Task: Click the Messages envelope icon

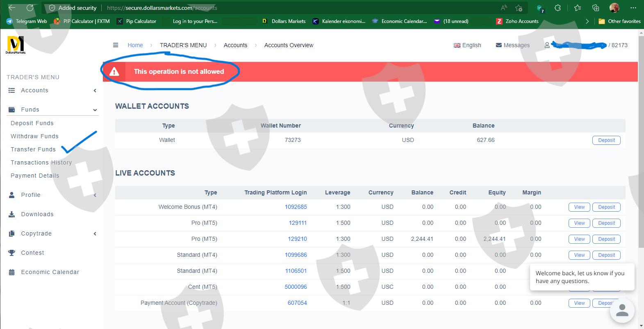Action: pos(498,45)
